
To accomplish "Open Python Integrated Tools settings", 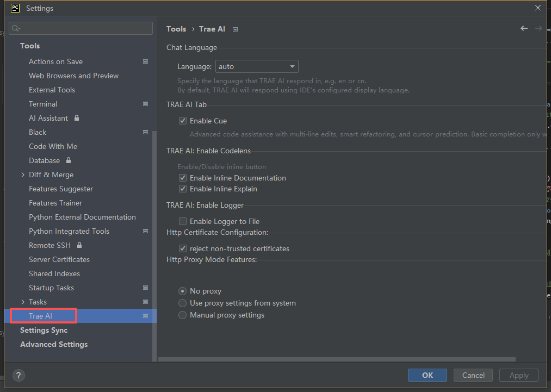I will coord(69,231).
